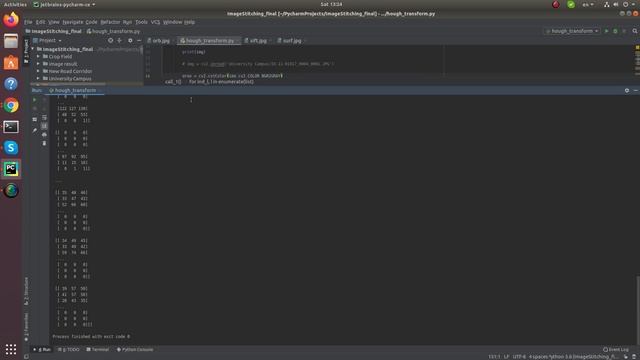Switch to the surf.jpg editor tab
The height and width of the screenshot is (360, 640).
pos(291,40)
